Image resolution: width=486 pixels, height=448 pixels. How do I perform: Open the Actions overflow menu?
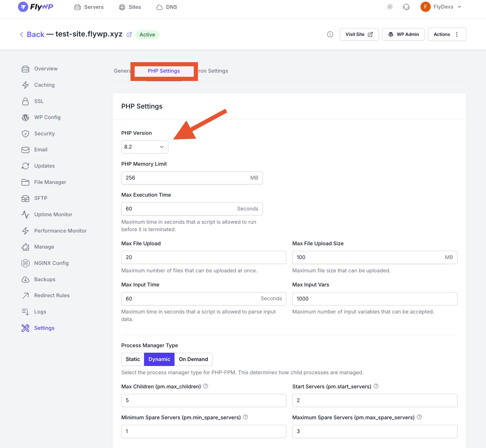(x=456, y=34)
